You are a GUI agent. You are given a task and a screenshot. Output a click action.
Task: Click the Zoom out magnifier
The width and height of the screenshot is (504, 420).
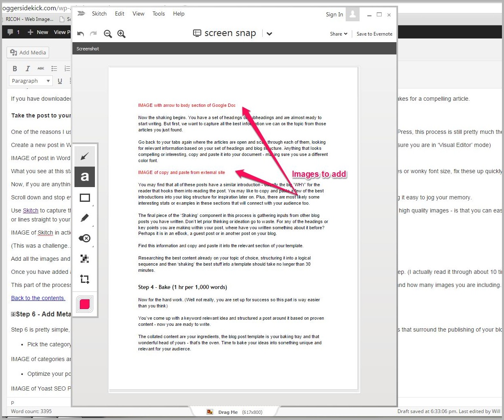(x=108, y=34)
